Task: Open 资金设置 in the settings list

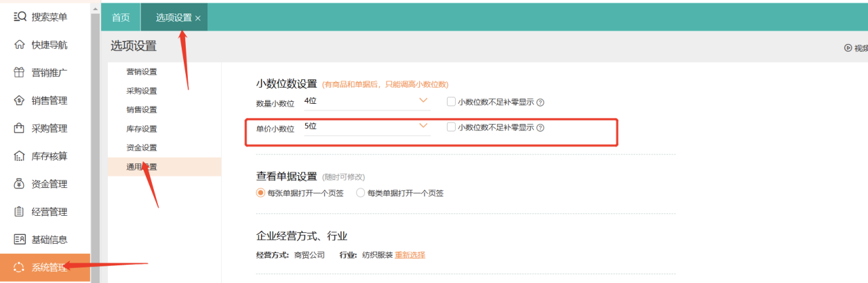Action: tap(142, 148)
